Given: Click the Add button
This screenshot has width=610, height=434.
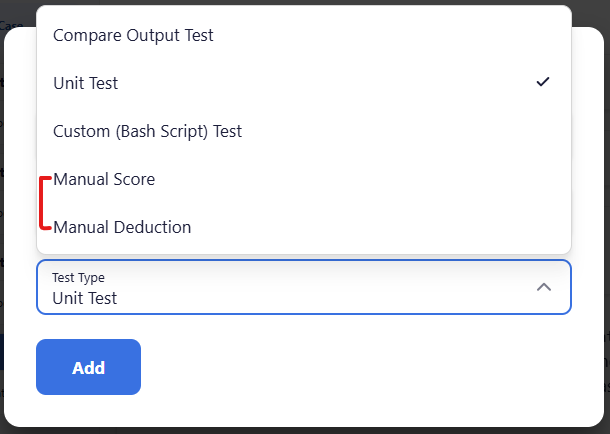Looking at the screenshot, I should (x=88, y=367).
